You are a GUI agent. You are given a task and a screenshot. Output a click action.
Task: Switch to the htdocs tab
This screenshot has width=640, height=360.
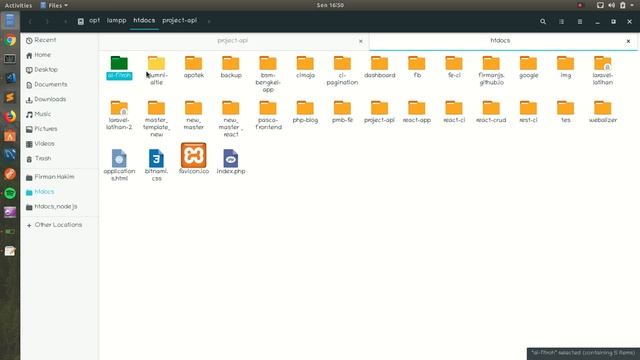pyautogui.click(x=500, y=41)
